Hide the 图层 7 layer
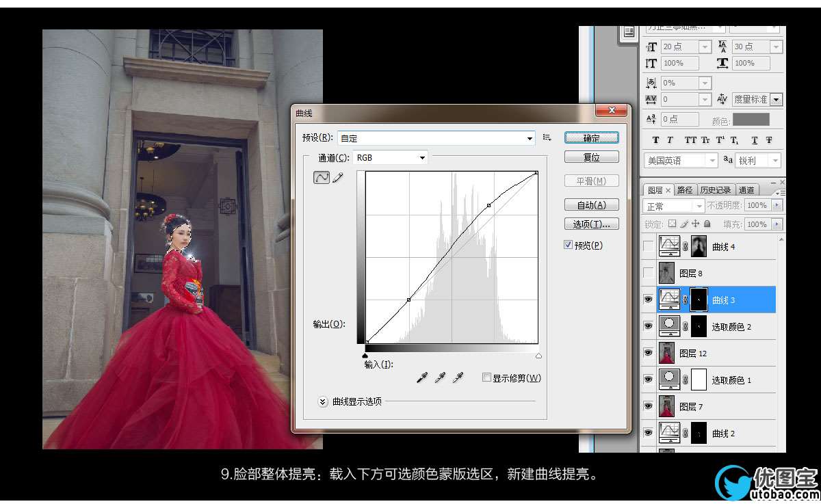This screenshot has width=821, height=504. (649, 406)
